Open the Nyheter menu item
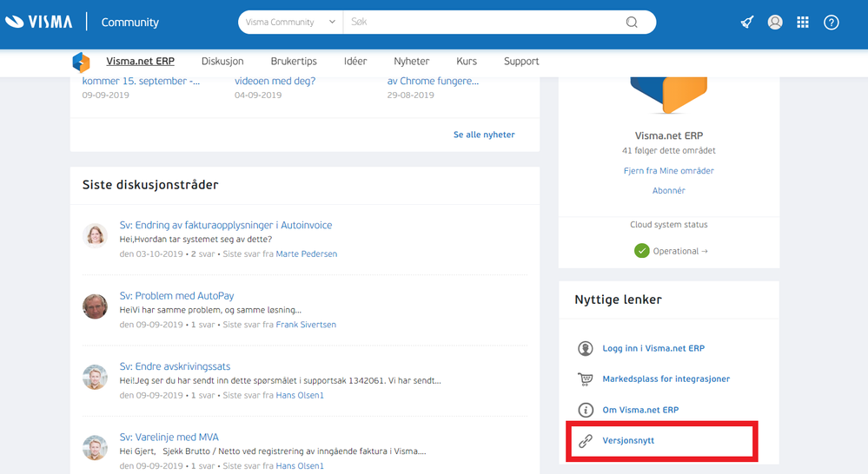 [411, 62]
